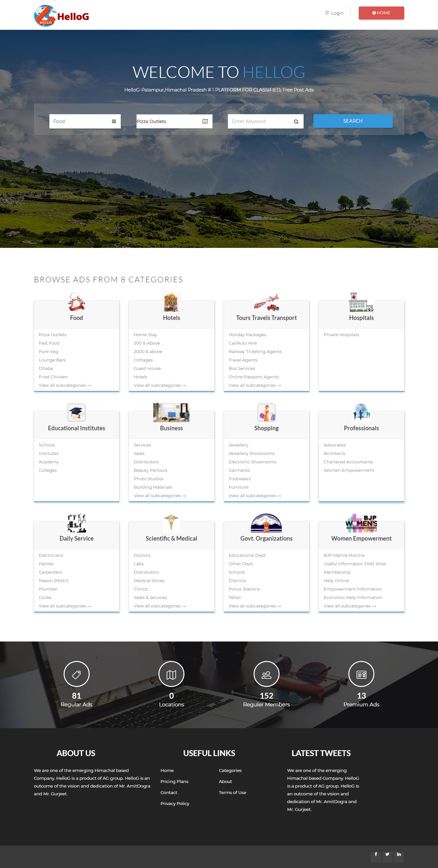Expand Tours Travels Transport's View all subcategories
The width and height of the screenshot is (438, 868).
(255, 385)
